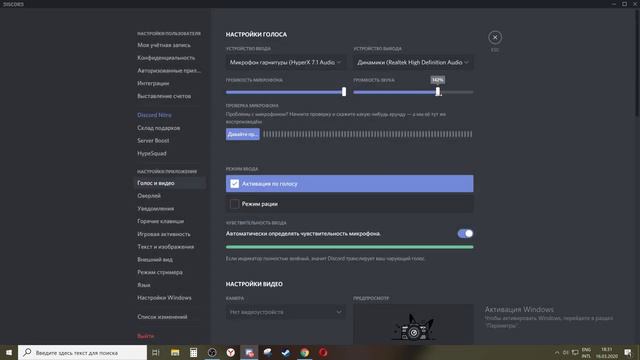Click the green input sensitivity bar

349,247
